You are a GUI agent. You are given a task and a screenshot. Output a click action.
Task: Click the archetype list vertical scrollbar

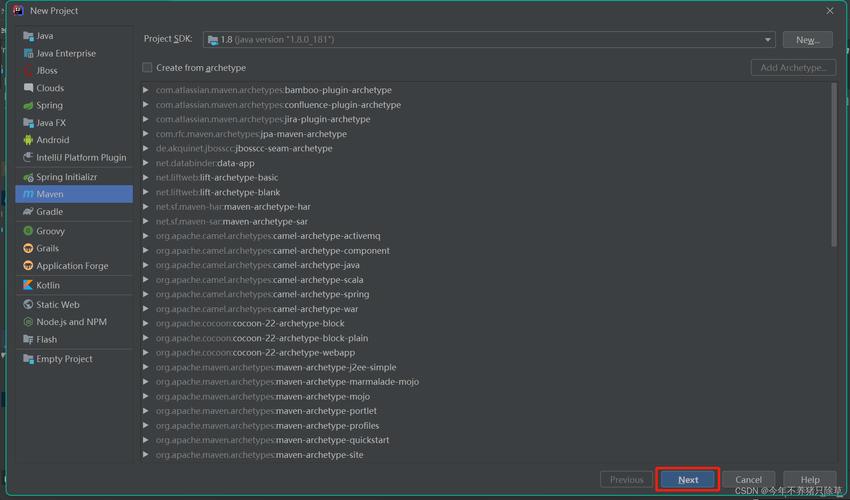tap(834, 165)
